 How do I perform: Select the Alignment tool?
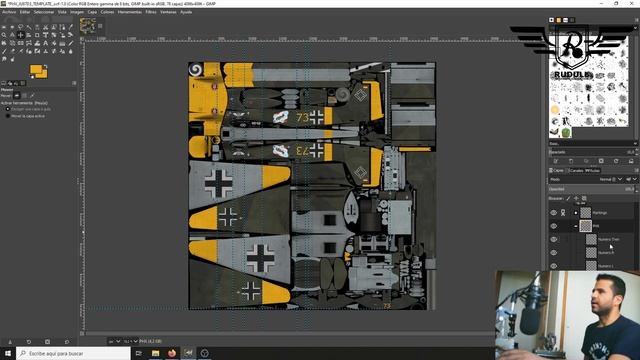point(29,35)
